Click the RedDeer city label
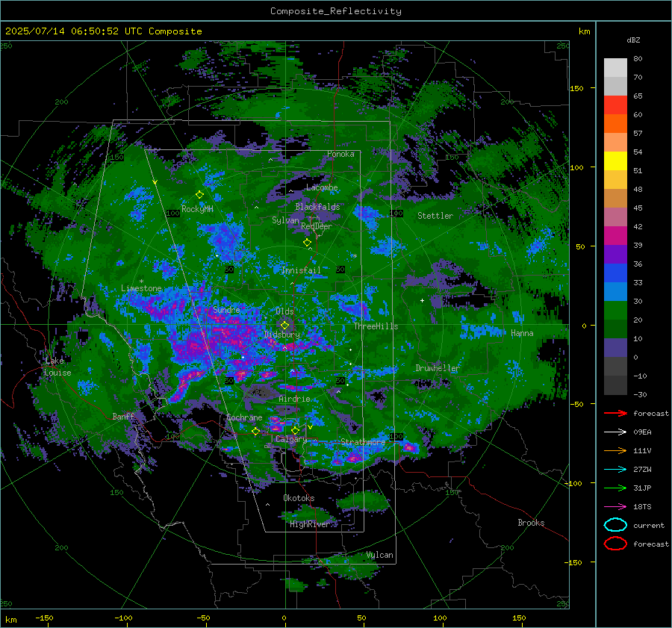This screenshot has width=672, height=628. [317, 226]
